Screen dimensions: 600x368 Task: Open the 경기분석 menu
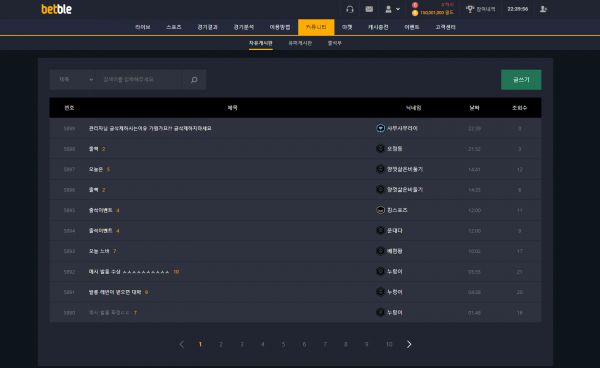tap(244, 27)
